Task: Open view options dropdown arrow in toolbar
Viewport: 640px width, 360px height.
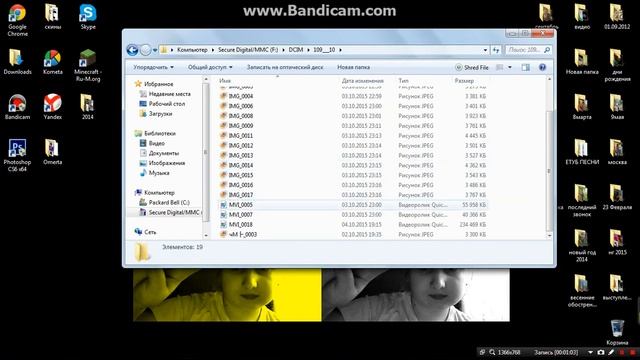Action: pyautogui.click(x=510, y=67)
